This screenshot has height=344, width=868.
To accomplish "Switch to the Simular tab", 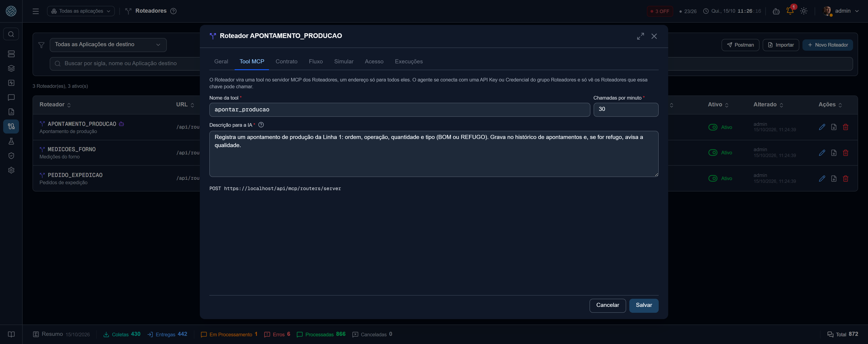I will pyautogui.click(x=344, y=61).
